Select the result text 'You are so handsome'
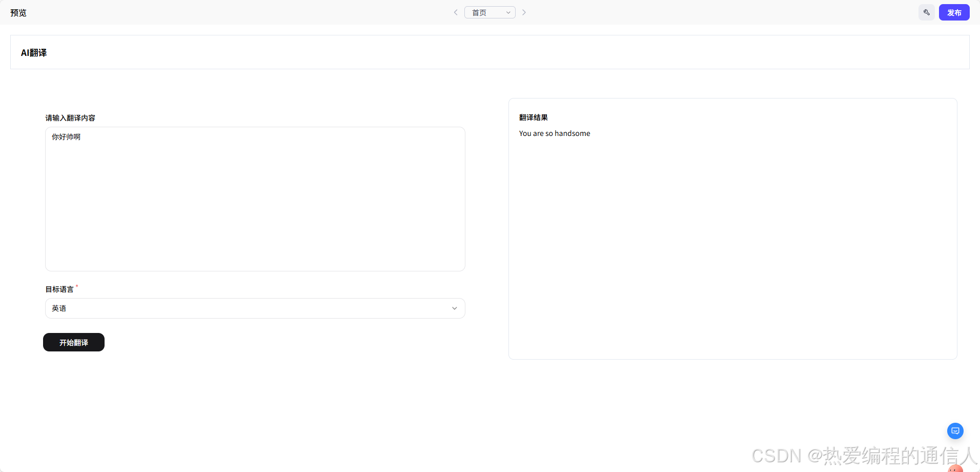This screenshot has height=472, width=980. coord(555,133)
